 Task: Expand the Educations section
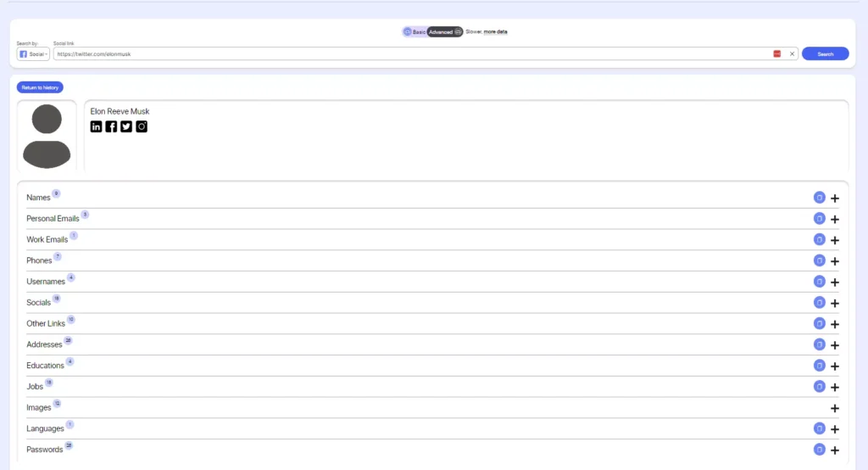pyautogui.click(x=835, y=366)
